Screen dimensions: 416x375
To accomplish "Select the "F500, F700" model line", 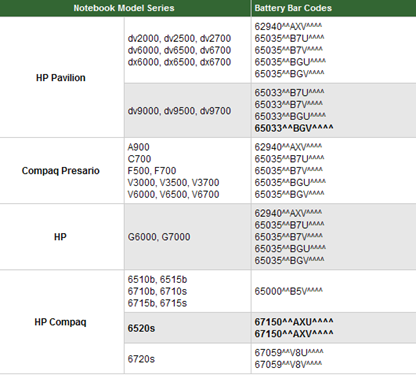I will [x=152, y=171].
